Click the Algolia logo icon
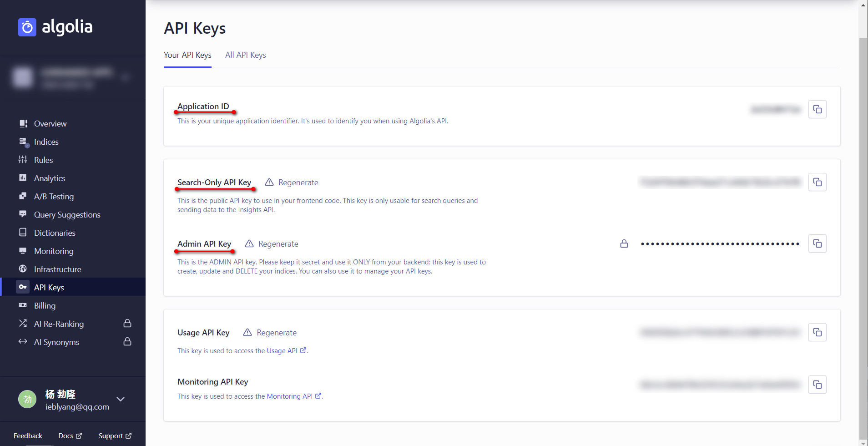868x446 pixels. (x=27, y=27)
